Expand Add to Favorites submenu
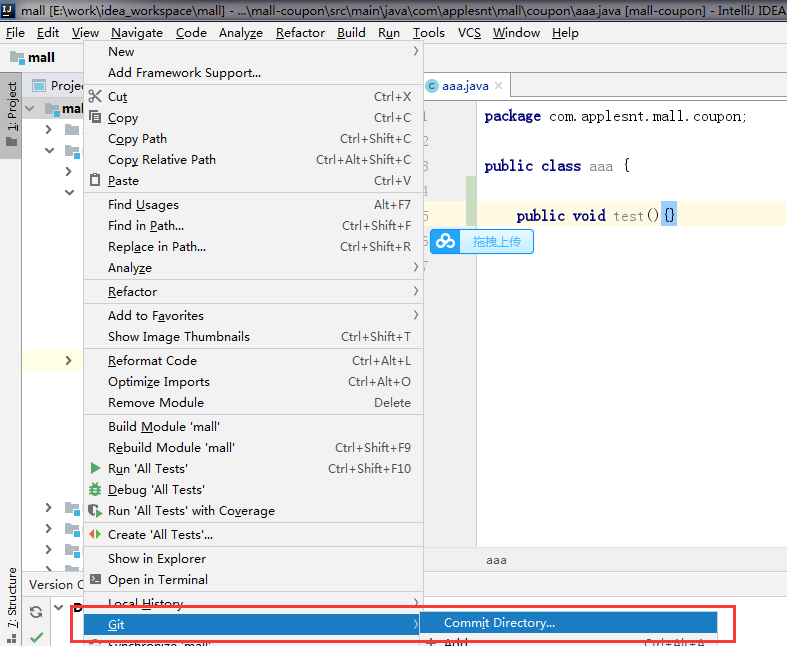The height and width of the screenshot is (646, 787). [253, 316]
